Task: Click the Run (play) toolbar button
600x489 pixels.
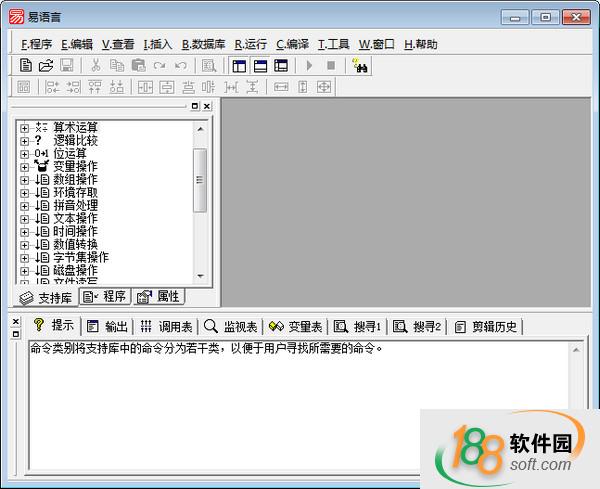Action: tap(309, 66)
